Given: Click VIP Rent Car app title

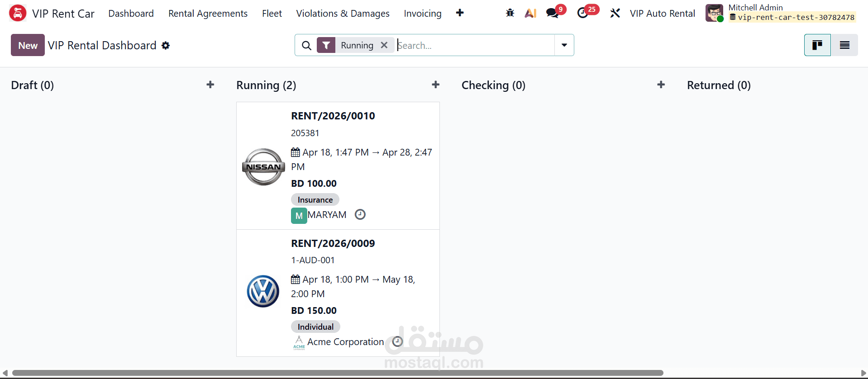Looking at the screenshot, I should point(63,14).
